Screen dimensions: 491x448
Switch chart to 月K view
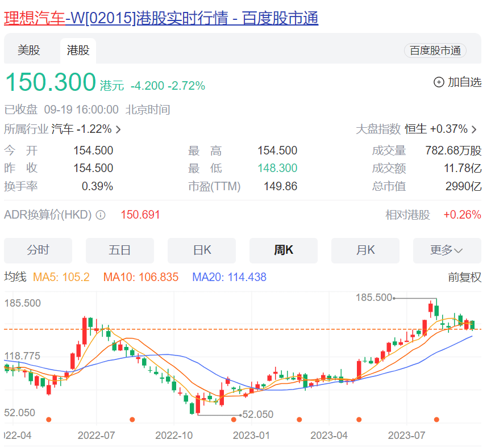[x=365, y=250]
